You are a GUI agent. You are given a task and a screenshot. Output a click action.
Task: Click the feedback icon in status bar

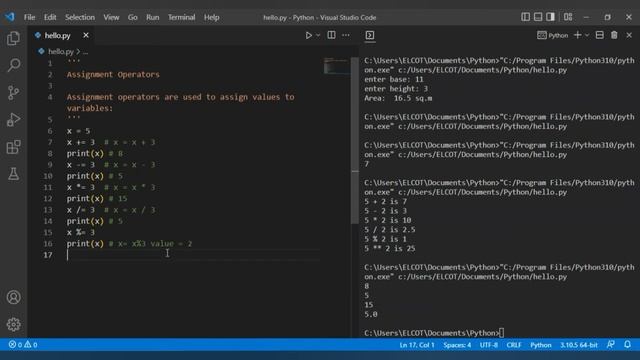pos(611,344)
